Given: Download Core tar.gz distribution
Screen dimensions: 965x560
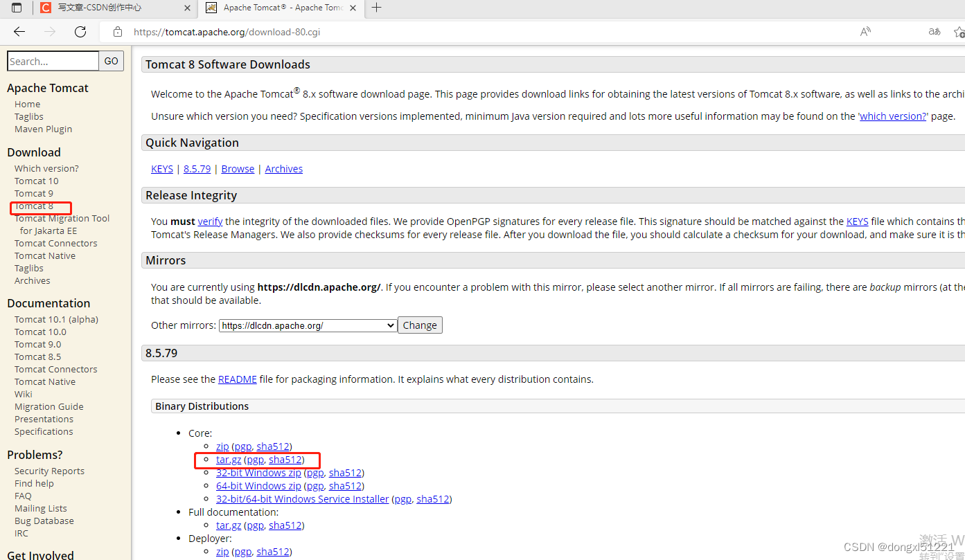Looking at the screenshot, I should (229, 460).
